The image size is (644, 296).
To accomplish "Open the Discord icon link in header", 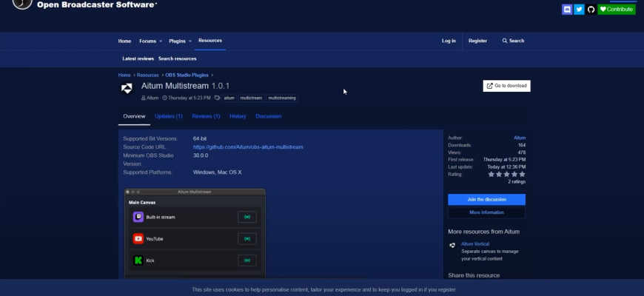I will coord(567,10).
